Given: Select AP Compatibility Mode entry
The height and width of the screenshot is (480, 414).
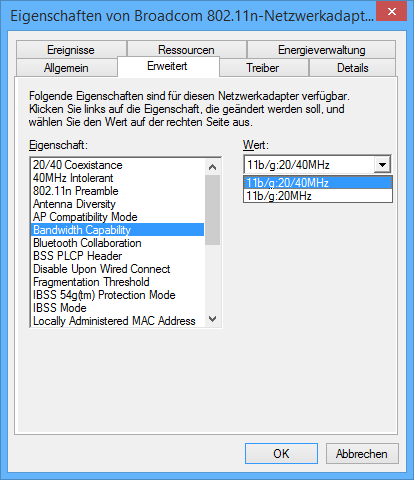Looking at the screenshot, I should 117,217.
